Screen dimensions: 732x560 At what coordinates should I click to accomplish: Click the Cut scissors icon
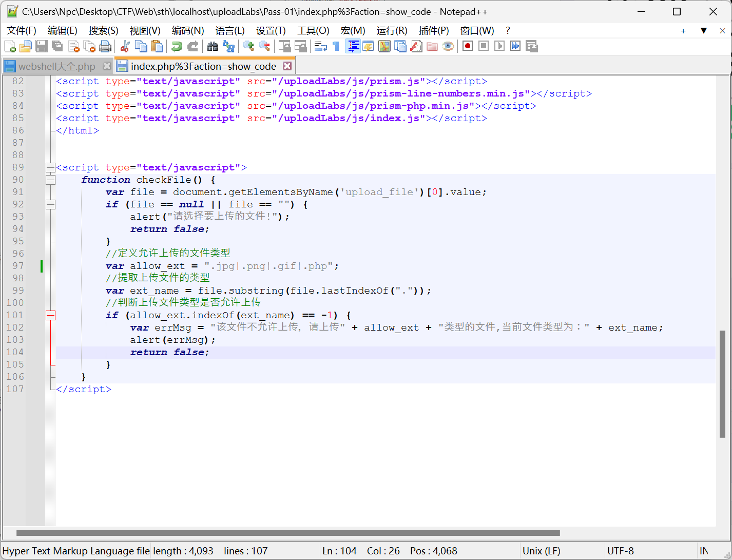click(x=125, y=46)
